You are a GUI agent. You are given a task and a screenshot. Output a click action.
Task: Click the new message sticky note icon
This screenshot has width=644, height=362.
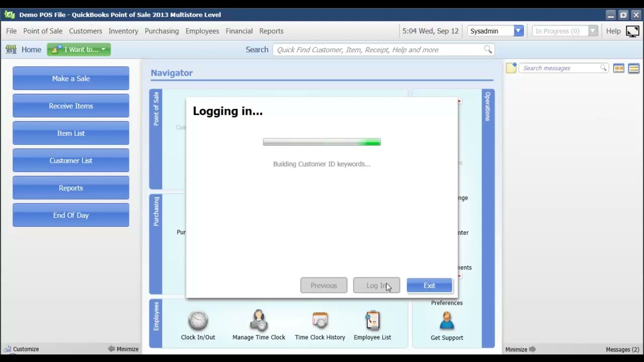click(511, 68)
